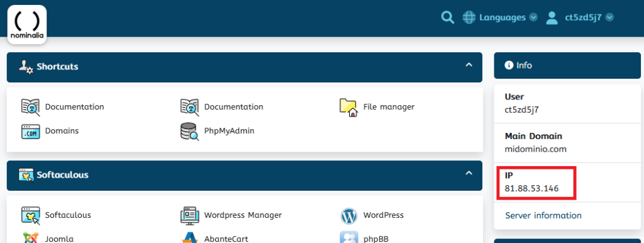Open the Domains link
This screenshot has width=644, height=243.
pos(62,131)
